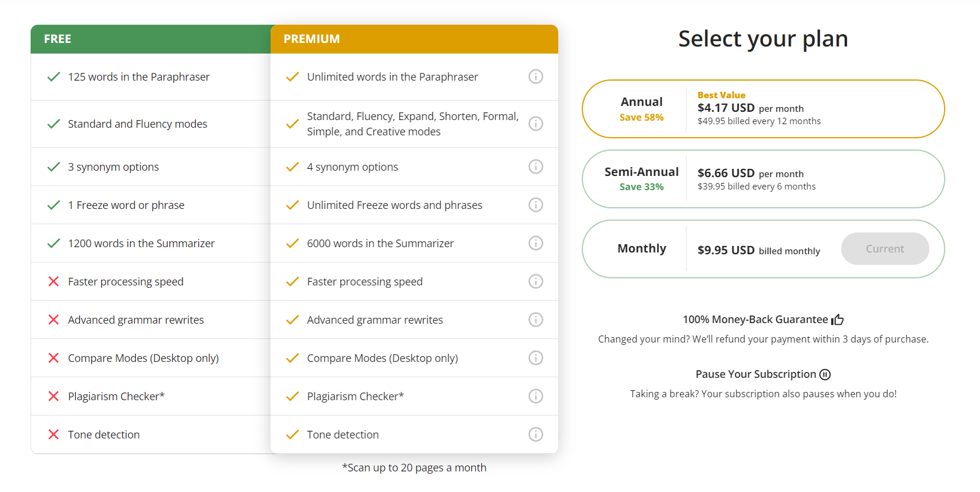
Task: Click info icon beside Tone detection
Action: pos(536,434)
